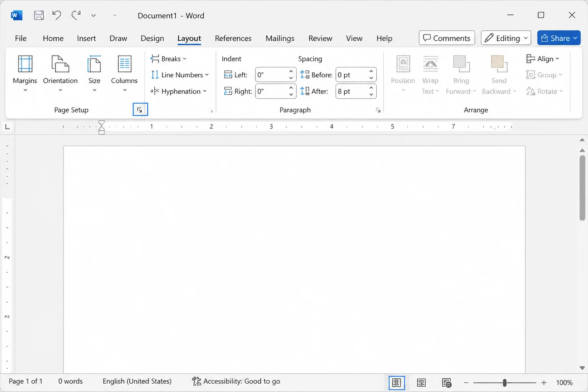Viewport: 588px width, 392px height.
Task: Click the 0 words count
Action: click(70, 381)
